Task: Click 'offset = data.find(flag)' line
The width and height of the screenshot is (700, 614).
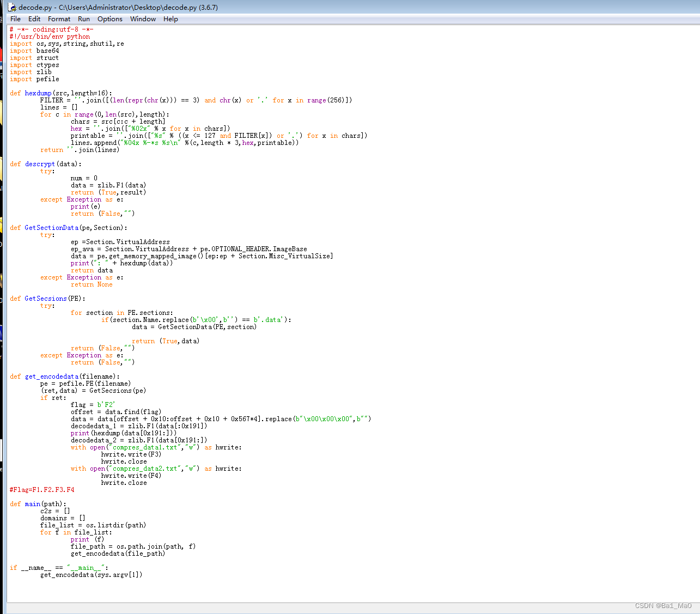Action: click(116, 412)
